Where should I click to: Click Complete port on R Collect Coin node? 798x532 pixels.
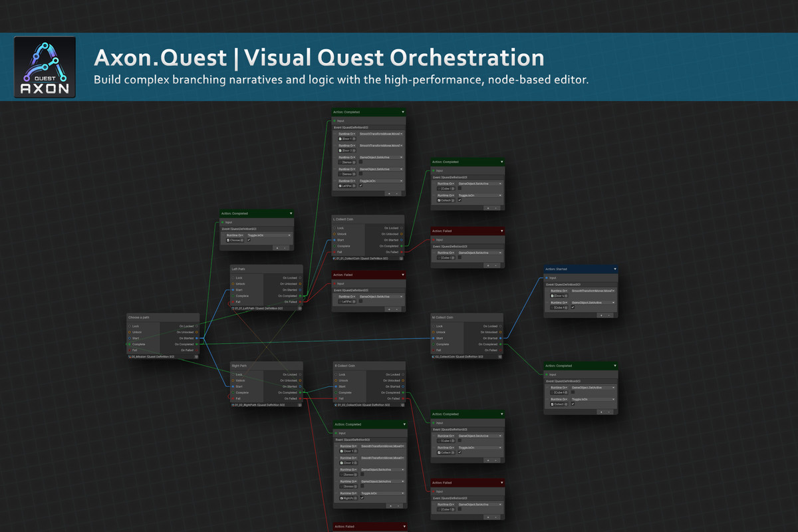click(x=334, y=392)
